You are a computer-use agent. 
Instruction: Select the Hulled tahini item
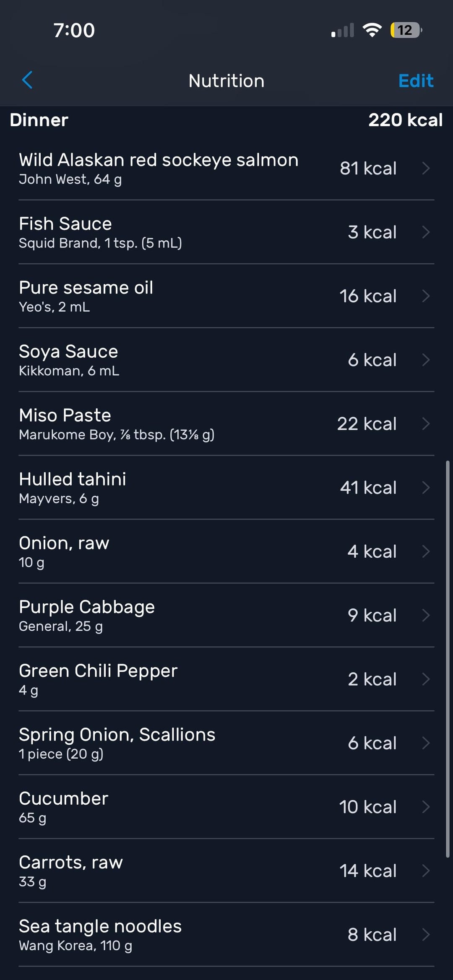click(x=73, y=488)
